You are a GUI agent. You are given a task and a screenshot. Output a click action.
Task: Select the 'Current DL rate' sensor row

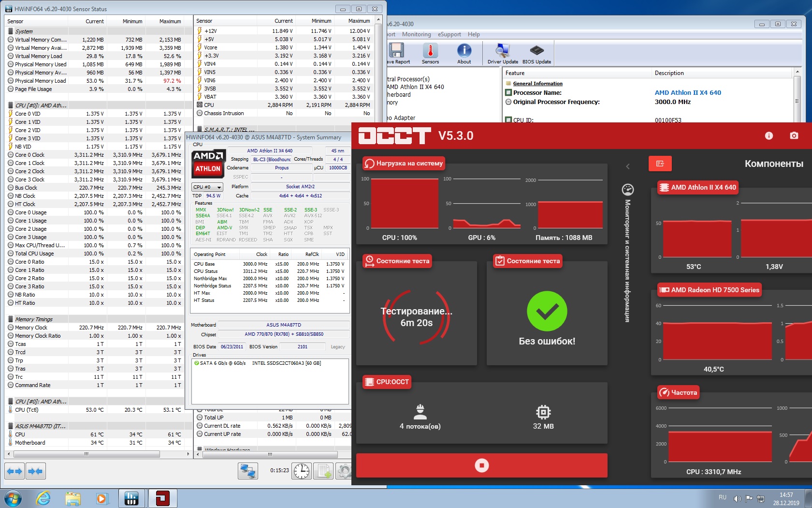(273, 426)
